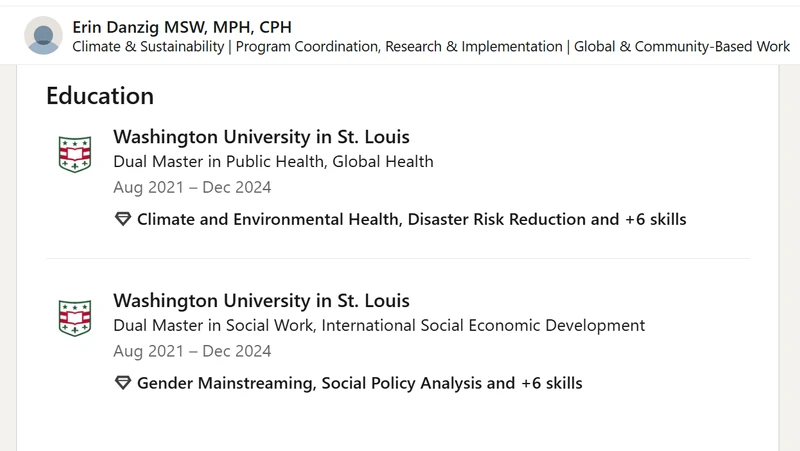Click Erin Danzig's profile avatar
The height and width of the screenshot is (451, 800).
coord(43,35)
